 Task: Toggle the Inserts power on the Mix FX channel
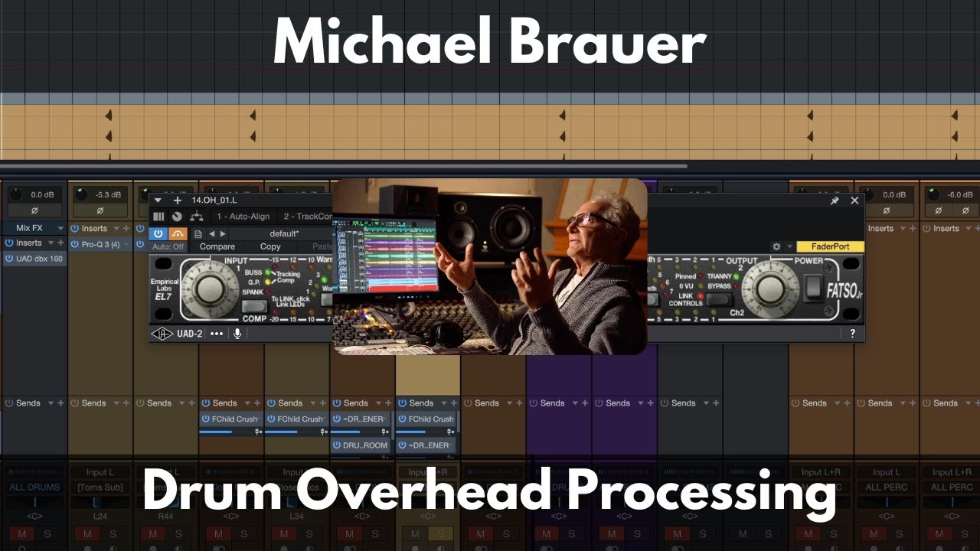pos(9,243)
